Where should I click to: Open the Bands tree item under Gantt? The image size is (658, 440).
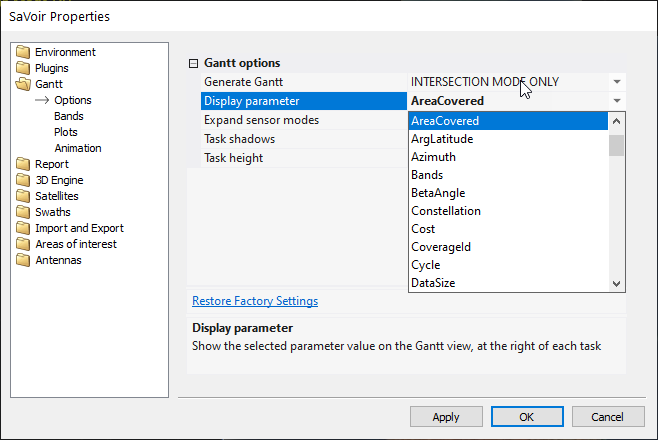coord(69,116)
